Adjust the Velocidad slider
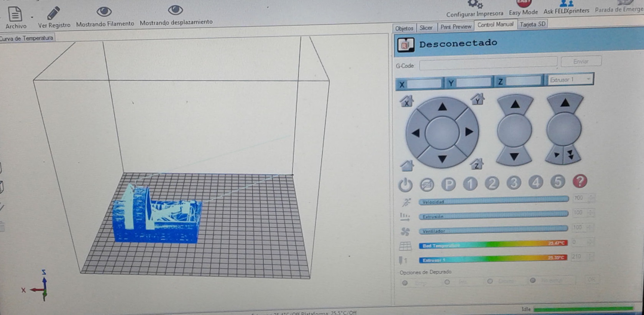Screen dimensions: 644x315 [x=494, y=200]
